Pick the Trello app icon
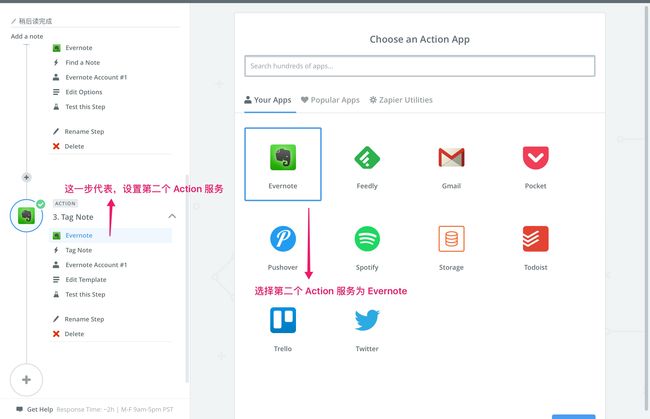 tap(283, 320)
